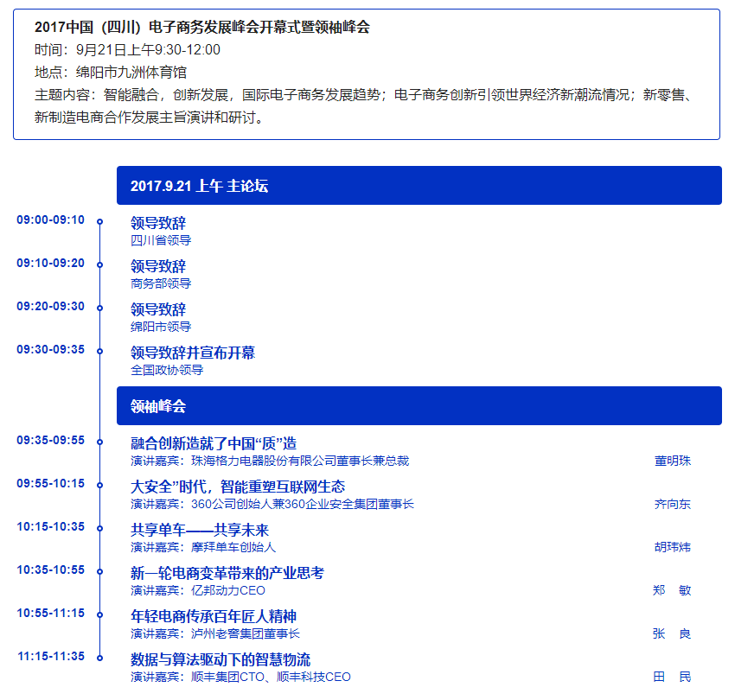735x700 pixels.
Task: Click the header bar '2017.9.21 上午 主论坛'
Action: click(419, 186)
